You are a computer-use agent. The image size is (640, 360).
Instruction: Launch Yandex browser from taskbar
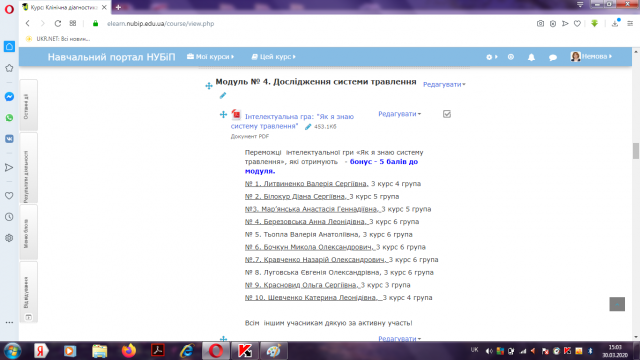[x=41, y=351]
